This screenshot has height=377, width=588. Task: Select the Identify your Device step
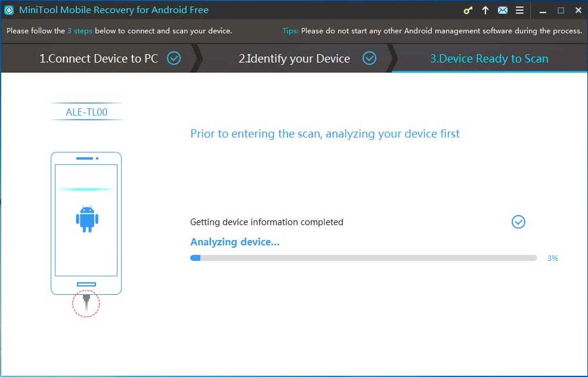295,58
